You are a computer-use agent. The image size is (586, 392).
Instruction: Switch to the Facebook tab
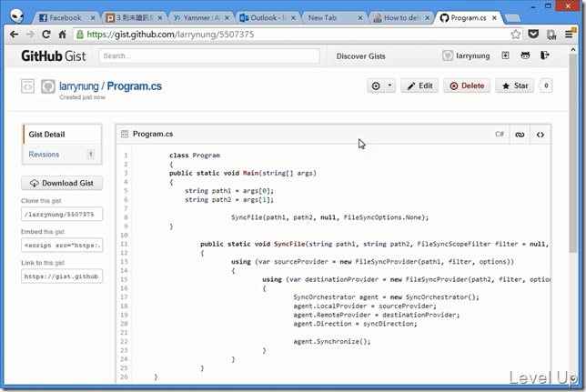point(65,17)
